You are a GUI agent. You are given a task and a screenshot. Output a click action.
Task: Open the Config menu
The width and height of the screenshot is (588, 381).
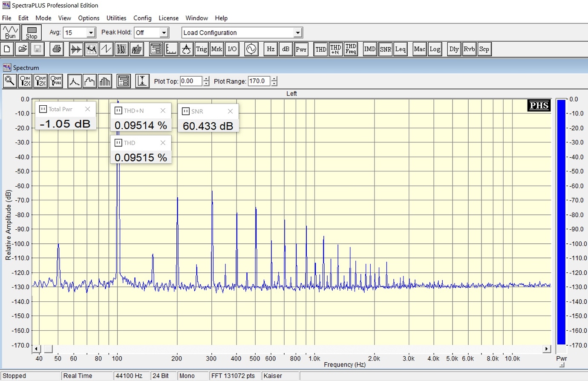pos(142,18)
